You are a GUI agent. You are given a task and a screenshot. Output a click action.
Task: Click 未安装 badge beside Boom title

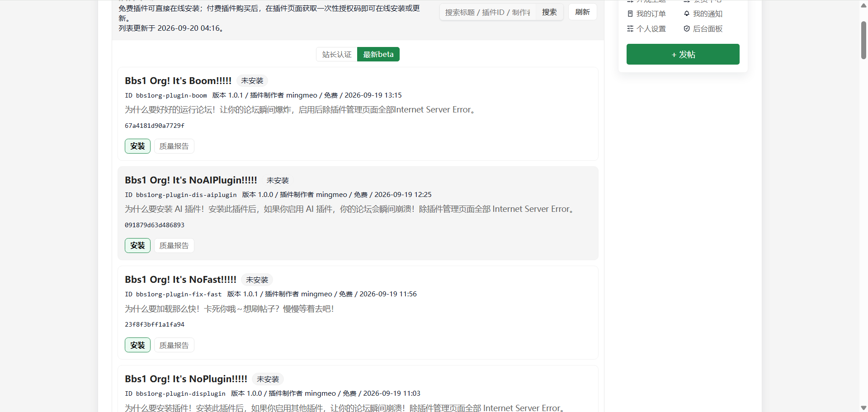point(252,81)
